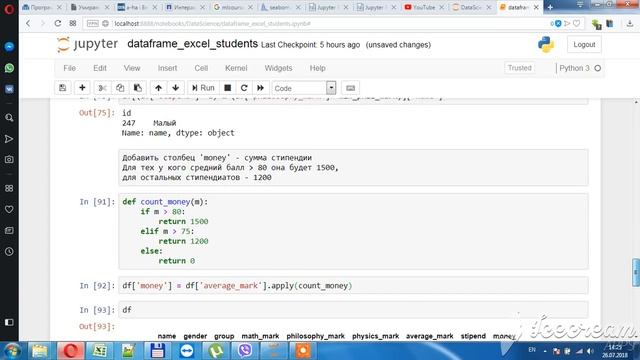Viewport: 640px width, 360px height.
Task: Open a new browser tab with plus
Action: coord(550,7)
